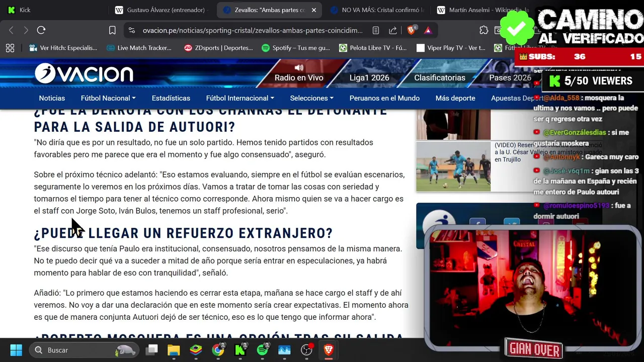
Task: Open the extensions puzzle icon
Action: pos(484,30)
